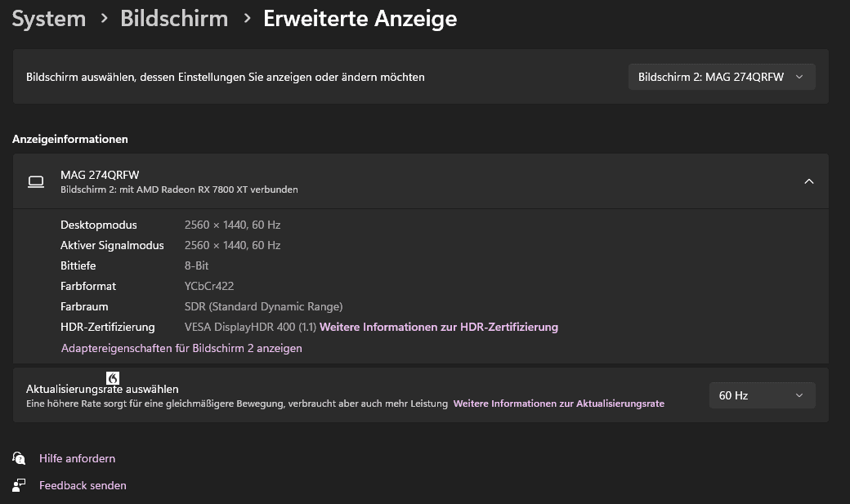850x504 pixels.
Task: Navigate to Bildschirm breadcrumb
Action: [174, 19]
